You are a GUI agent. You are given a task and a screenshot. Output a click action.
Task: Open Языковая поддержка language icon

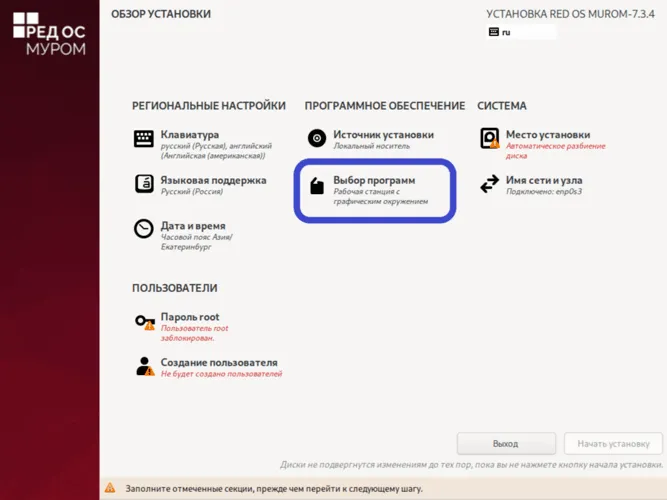click(144, 184)
